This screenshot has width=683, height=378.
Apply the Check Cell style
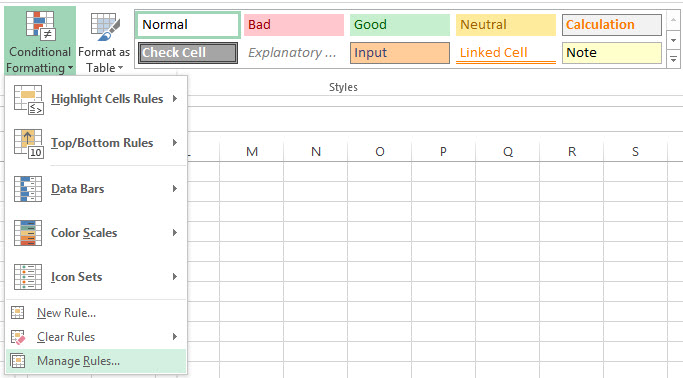point(188,53)
